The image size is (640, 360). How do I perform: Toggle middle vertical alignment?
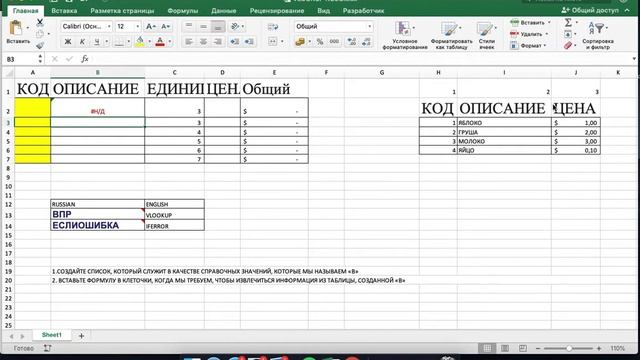[203, 27]
